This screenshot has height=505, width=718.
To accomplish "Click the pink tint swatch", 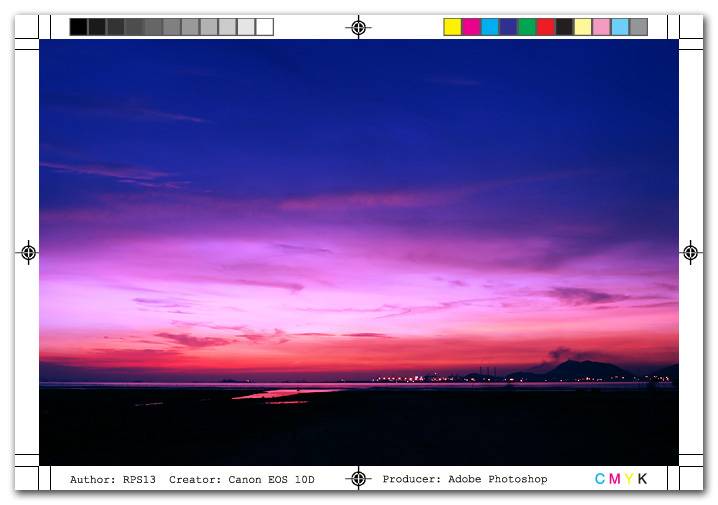I will [602, 27].
